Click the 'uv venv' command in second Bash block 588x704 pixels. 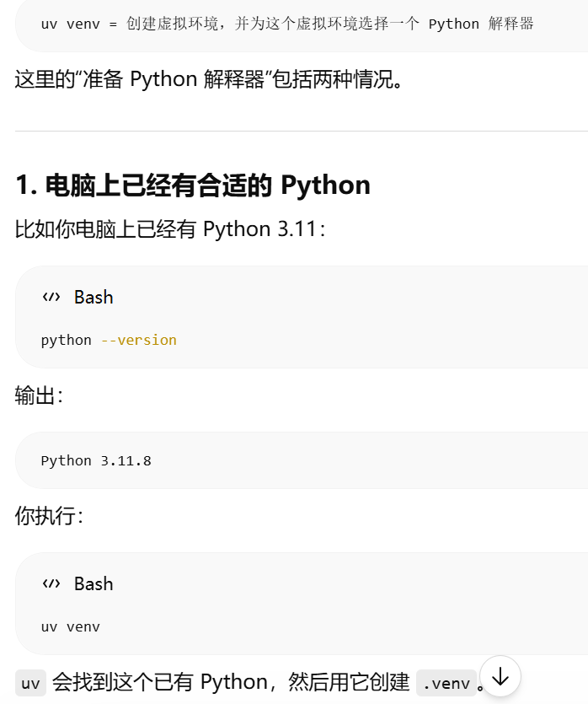(71, 626)
